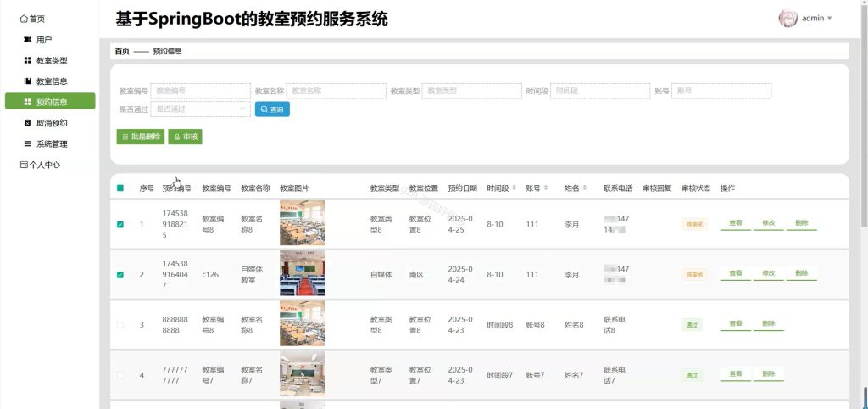Open the 教室类型 menu item
This screenshot has height=409, width=868.
[x=46, y=60]
